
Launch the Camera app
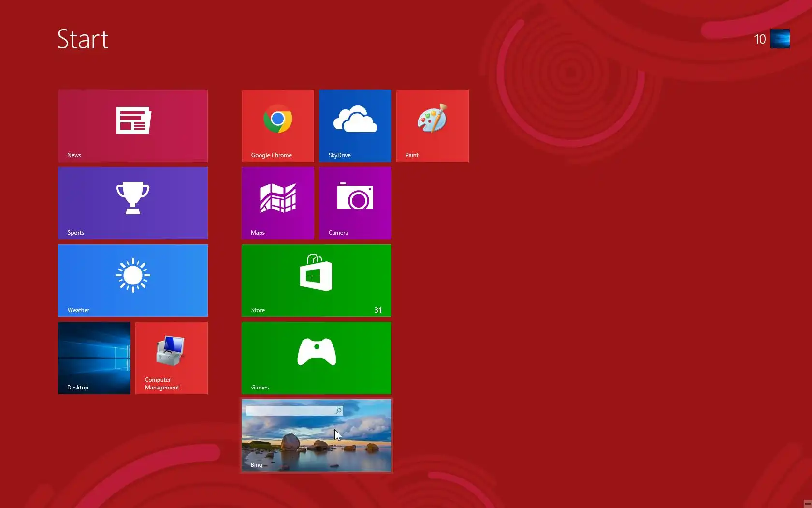355,203
